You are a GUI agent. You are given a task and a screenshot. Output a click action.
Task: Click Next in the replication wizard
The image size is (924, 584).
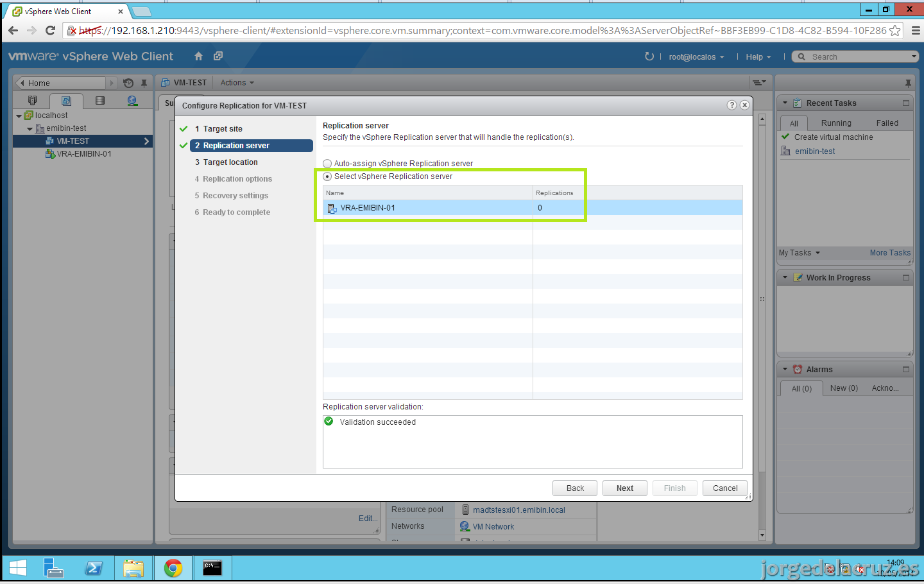(x=625, y=488)
